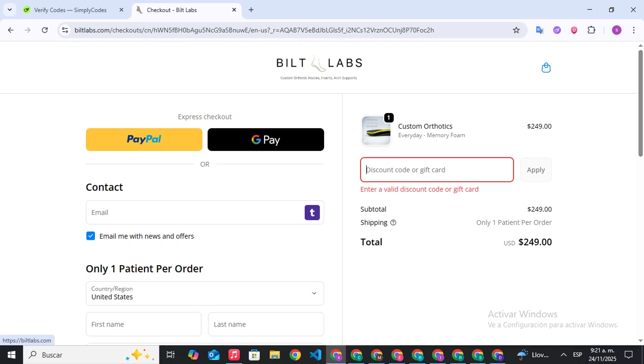Click the shipping info question mark icon
Image resolution: width=644 pixels, height=364 pixels.
click(393, 222)
